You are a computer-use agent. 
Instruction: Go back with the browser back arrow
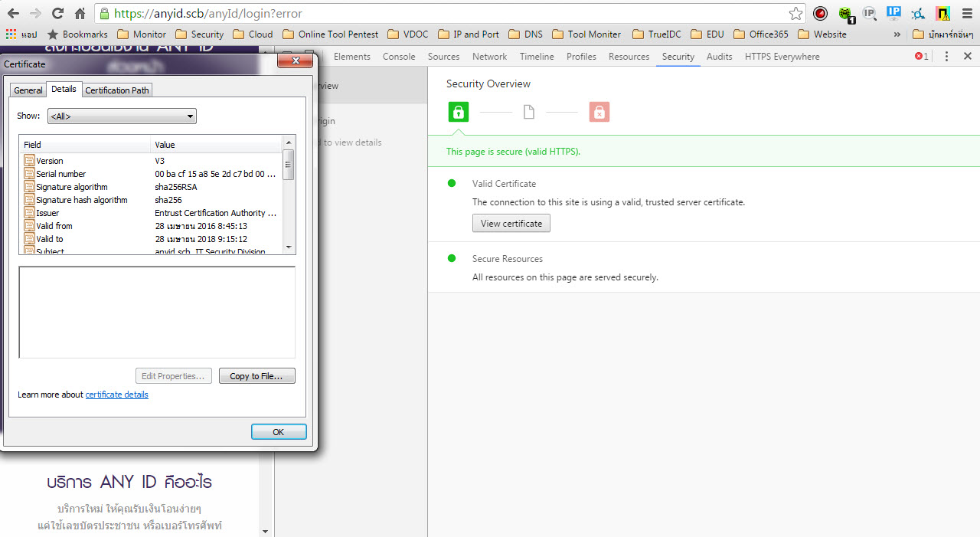click(13, 13)
